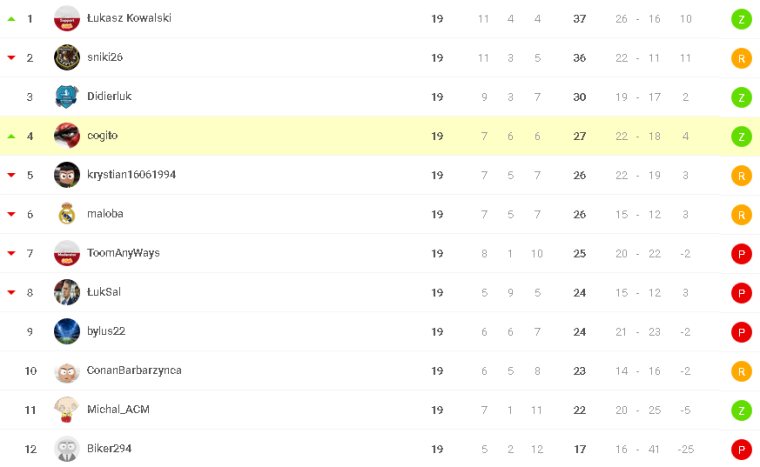Open ConanBarbarzynca's profile name link
Viewport: 760px width, 467px height.
[x=134, y=370]
